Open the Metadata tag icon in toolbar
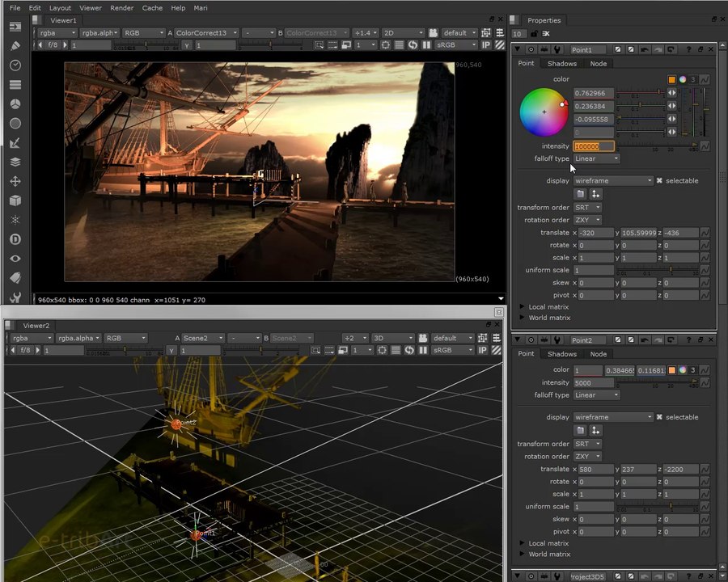Image resolution: width=728 pixels, height=582 pixels. (x=15, y=277)
